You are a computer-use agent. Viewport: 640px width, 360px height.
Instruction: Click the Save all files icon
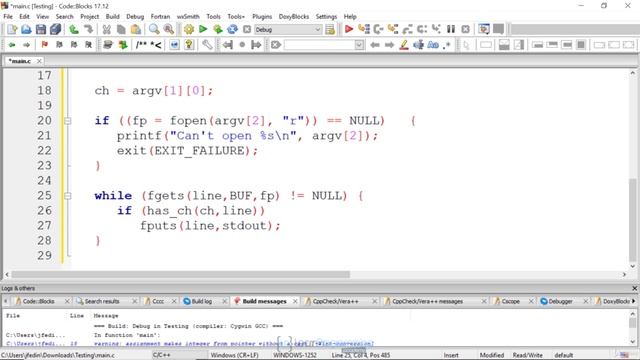click(55, 29)
